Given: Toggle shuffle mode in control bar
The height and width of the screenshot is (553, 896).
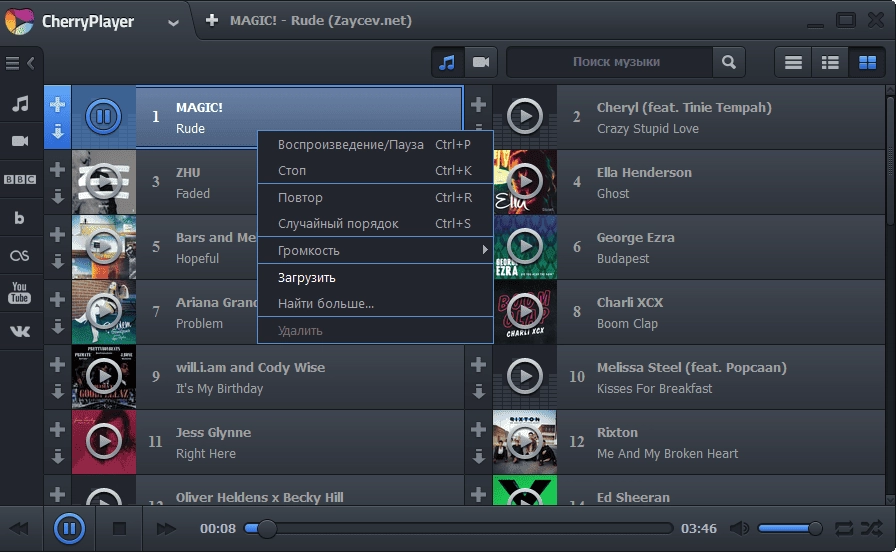Looking at the screenshot, I should click(x=872, y=528).
